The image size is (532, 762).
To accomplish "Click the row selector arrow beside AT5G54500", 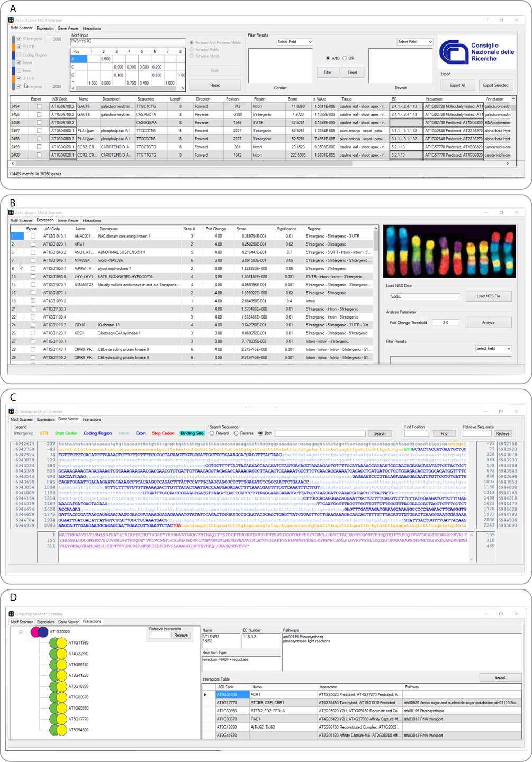I will [205, 694].
